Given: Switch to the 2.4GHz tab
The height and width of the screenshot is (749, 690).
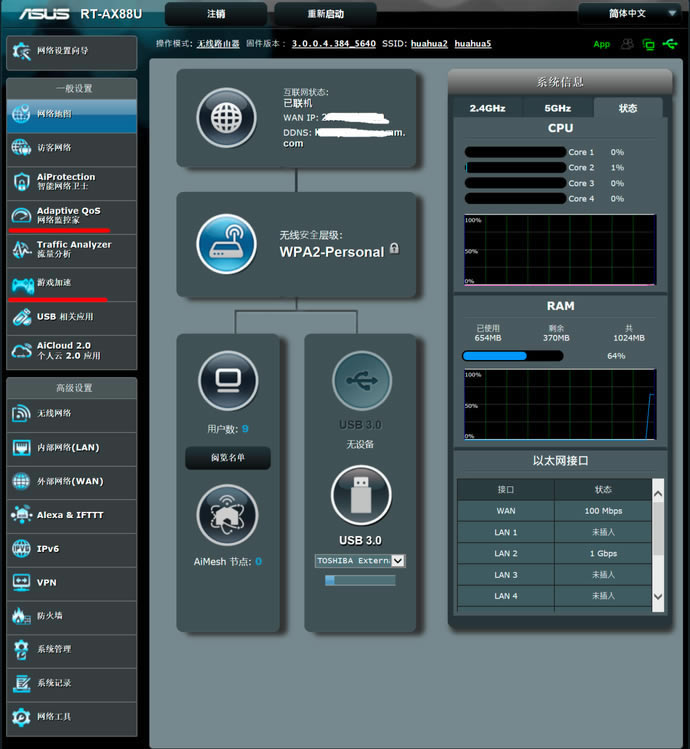Looking at the screenshot, I should pyautogui.click(x=488, y=107).
